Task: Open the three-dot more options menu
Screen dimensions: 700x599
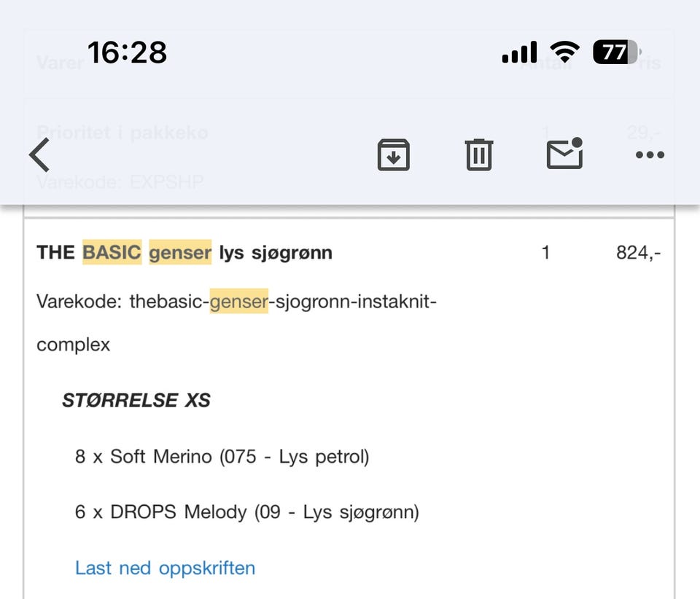Action: 650,155
